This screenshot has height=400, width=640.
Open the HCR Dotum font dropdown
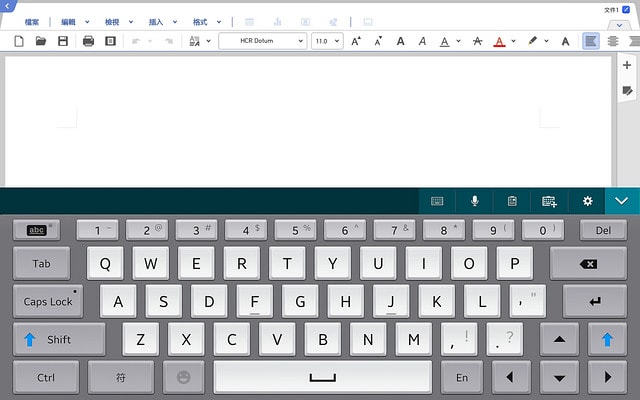pyautogui.click(x=261, y=41)
